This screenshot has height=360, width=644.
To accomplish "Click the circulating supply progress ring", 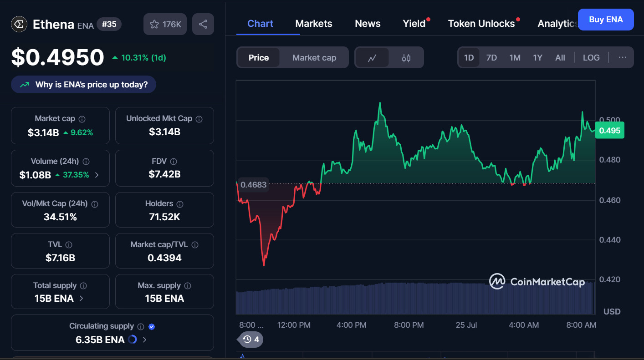I will tap(133, 340).
